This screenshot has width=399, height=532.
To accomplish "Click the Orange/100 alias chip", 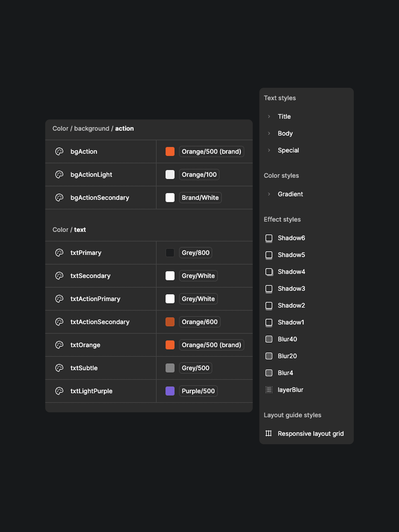I will 199,175.
